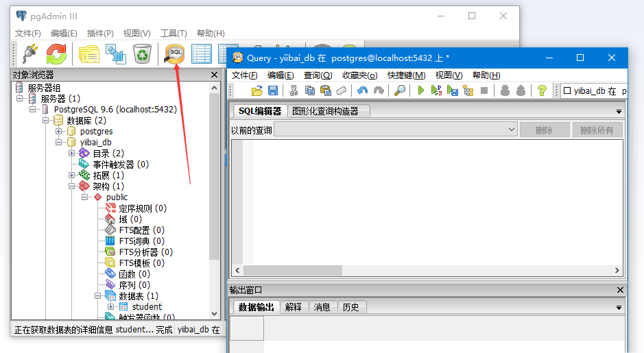Collapse the yiibai_db database node

[59, 143]
